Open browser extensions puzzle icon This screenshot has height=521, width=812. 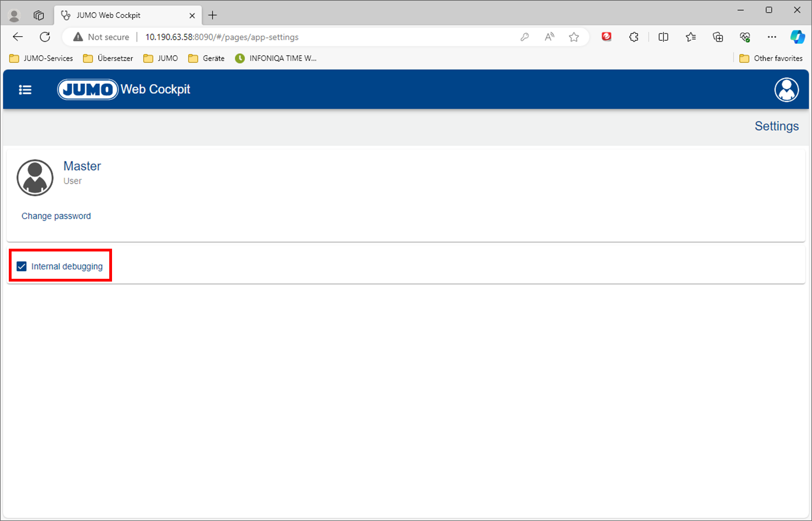pyautogui.click(x=634, y=37)
